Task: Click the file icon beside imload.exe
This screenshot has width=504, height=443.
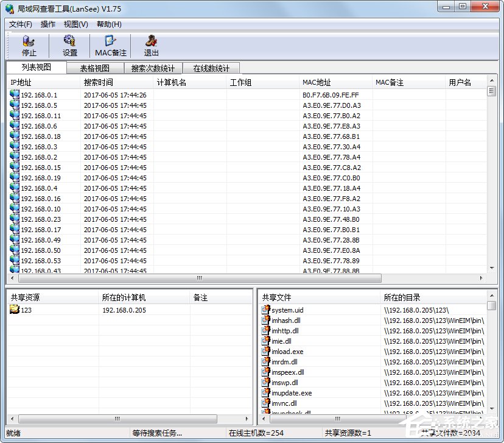Action: [x=266, y=352]
